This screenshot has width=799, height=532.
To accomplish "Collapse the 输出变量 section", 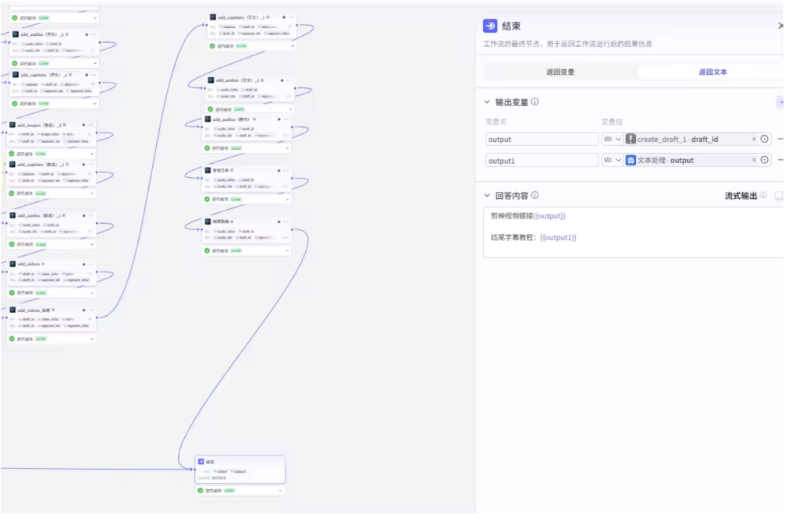I will 488,102.
